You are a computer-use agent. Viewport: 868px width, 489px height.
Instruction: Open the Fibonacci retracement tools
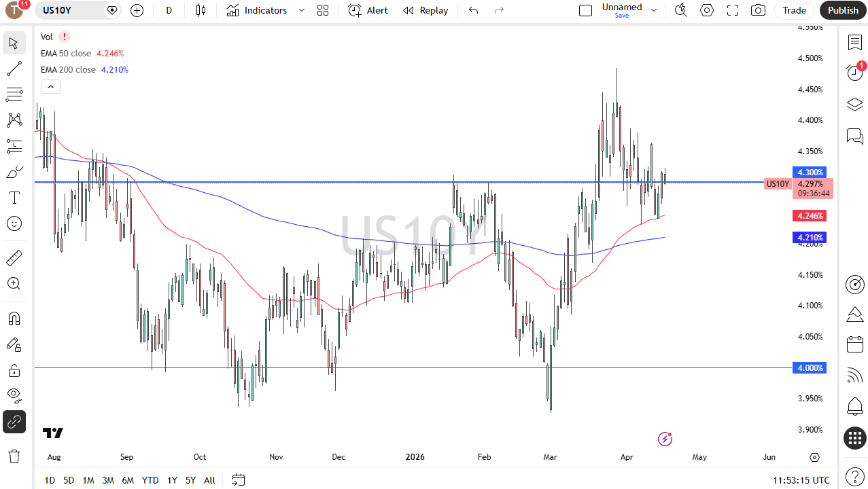point(14,94)
